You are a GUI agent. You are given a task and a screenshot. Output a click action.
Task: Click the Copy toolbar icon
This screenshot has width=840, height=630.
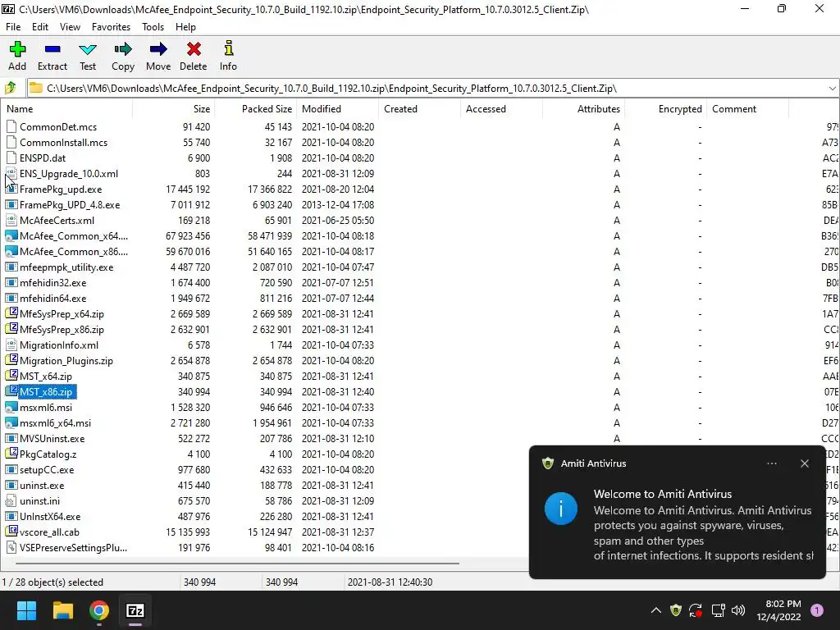click(x=123, y=49)
